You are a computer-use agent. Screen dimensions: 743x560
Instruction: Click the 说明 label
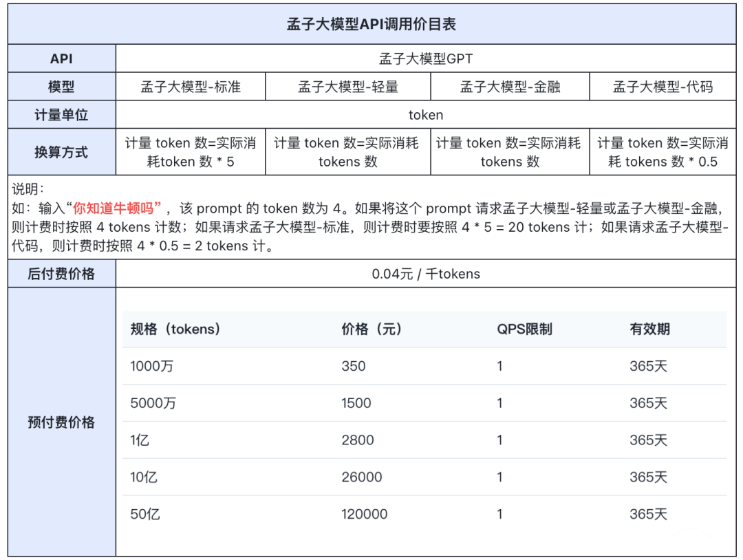coord(28,189)
